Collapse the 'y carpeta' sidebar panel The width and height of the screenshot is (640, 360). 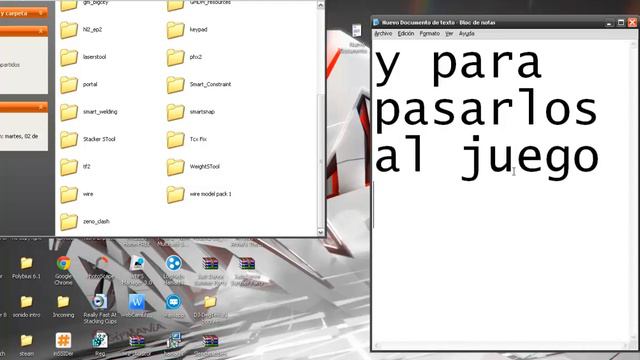[x=41, y=13]
